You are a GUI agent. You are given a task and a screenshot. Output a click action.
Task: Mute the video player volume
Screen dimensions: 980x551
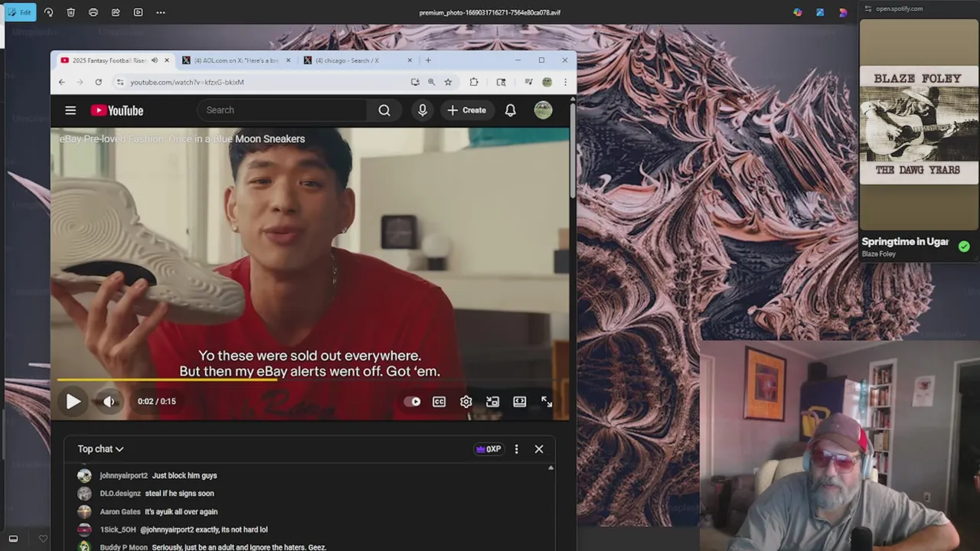point(109,401)
